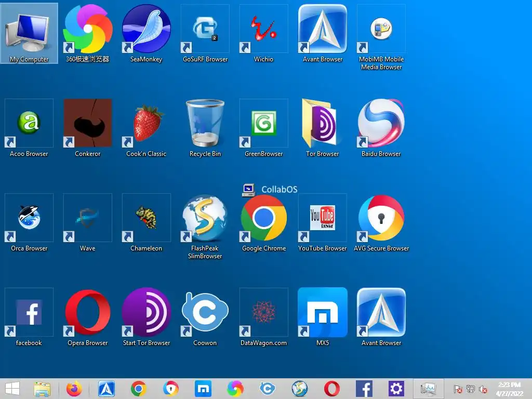Select the SeaMonkey desktop shortcut
The width and height of the screenshot is (532, 399).
[146, 33]
